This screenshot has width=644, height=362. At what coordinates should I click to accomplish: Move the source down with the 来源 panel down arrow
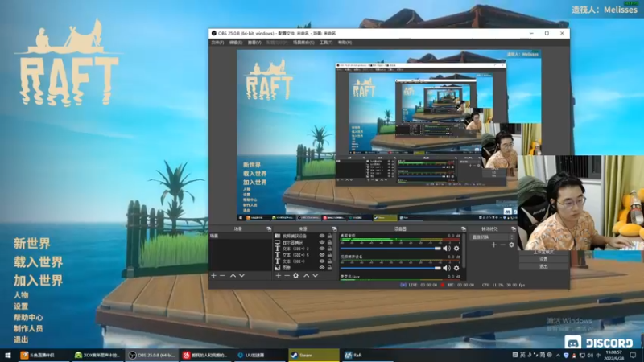pyautogui.click(x=316, y=276)
